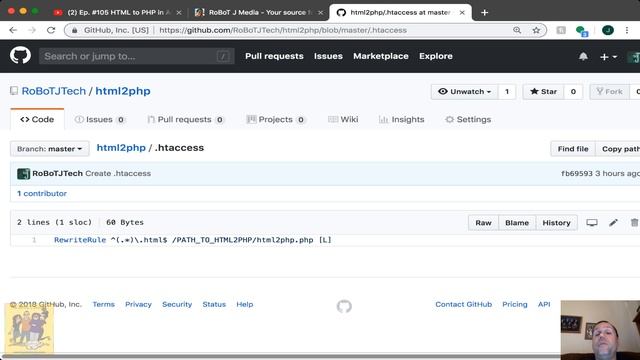Open the Insights tab
The width and height of the screenshot is (640, 360).
pyautogui.click(x=402, y=120)
